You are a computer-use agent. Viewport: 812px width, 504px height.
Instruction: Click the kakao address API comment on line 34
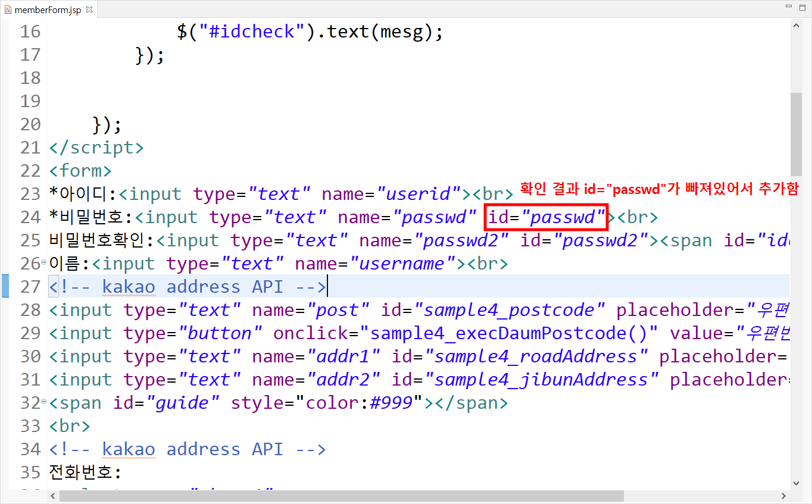click(x=188, y=449)
